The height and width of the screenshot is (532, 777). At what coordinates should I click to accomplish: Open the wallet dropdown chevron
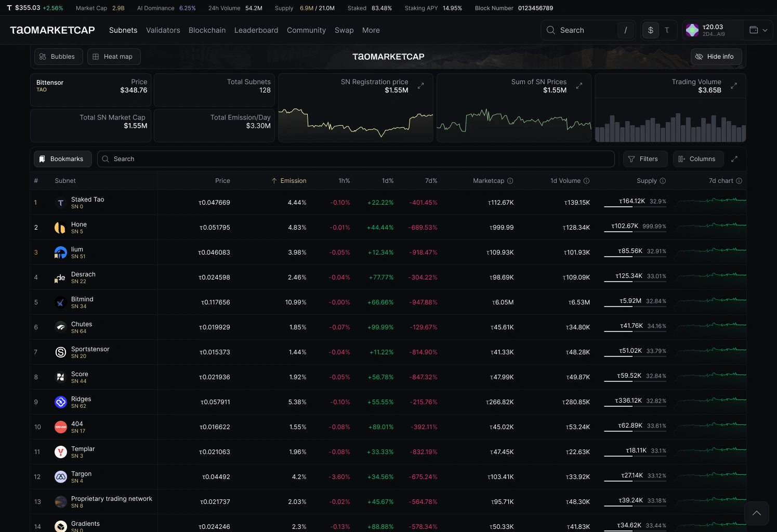(x=765, y=30)
